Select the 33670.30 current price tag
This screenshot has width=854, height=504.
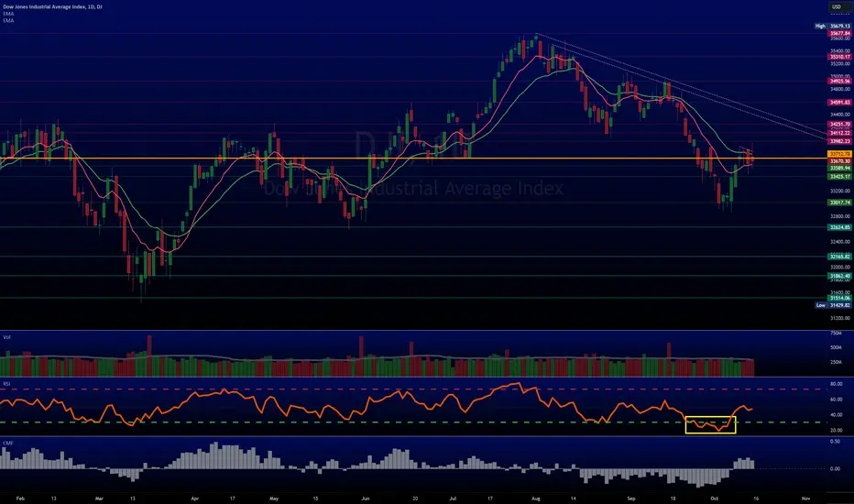(x=839, y=161)
